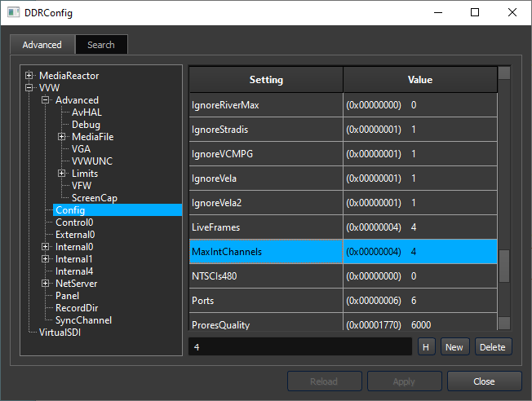Click the H hex toggle button
Viewport: 532px width, 401px height.
click(426, 346)
